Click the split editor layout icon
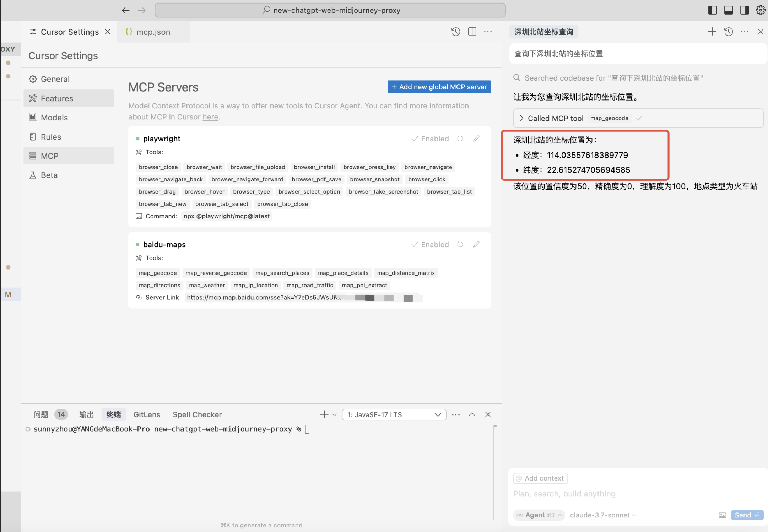 [x=472, y=32]
